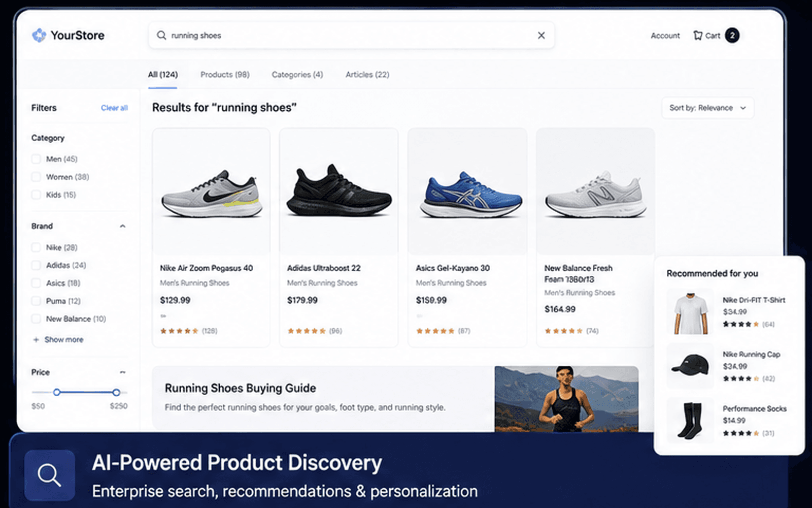Click the cart count badge showing 2
812x508 pixels.
732,35
